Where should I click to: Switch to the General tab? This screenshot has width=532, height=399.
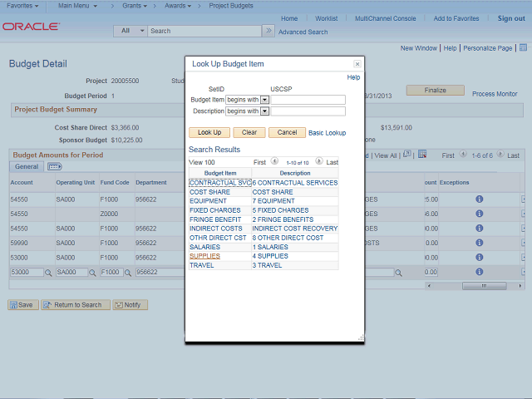pyautogui.click(x=27, y=167)
